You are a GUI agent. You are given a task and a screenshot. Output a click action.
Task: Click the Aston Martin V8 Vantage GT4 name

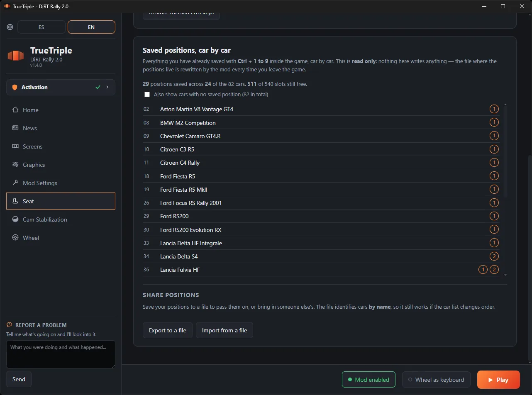click(x=197, y=109)
